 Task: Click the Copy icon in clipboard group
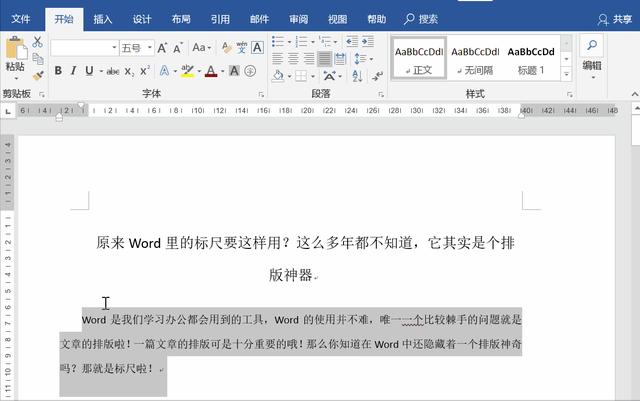pos(38,59)
